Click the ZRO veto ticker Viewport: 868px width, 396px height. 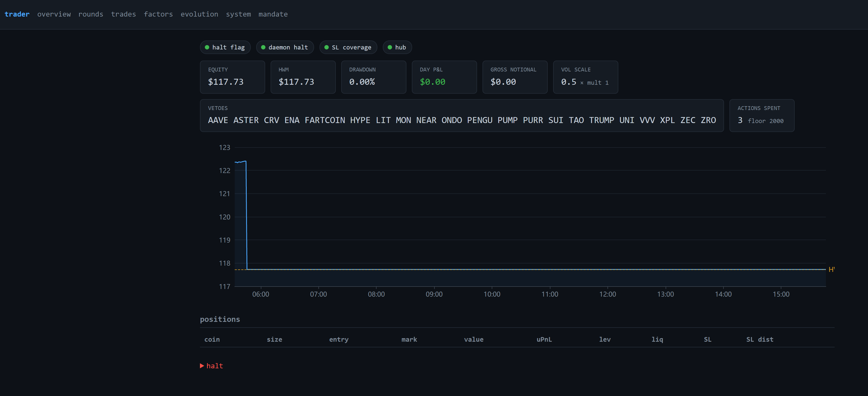click(x=708, y=120)
